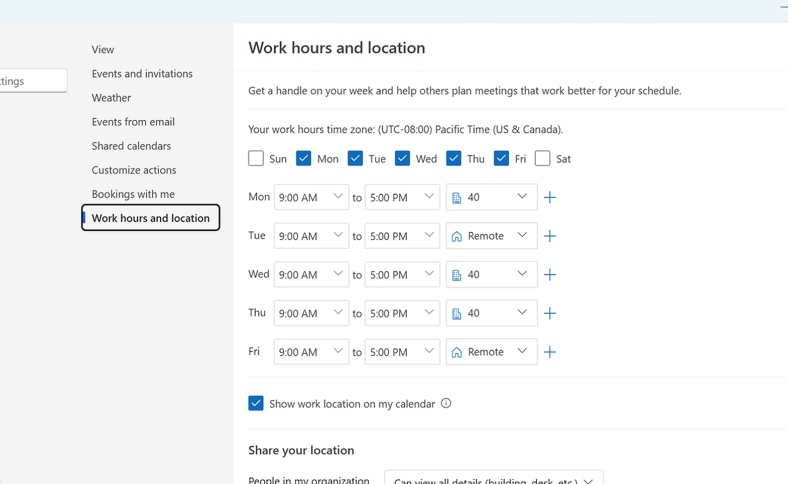Open the organization location visibility dropdown
This screenshot has width=788, height=484.
click(x=493, y=479)
